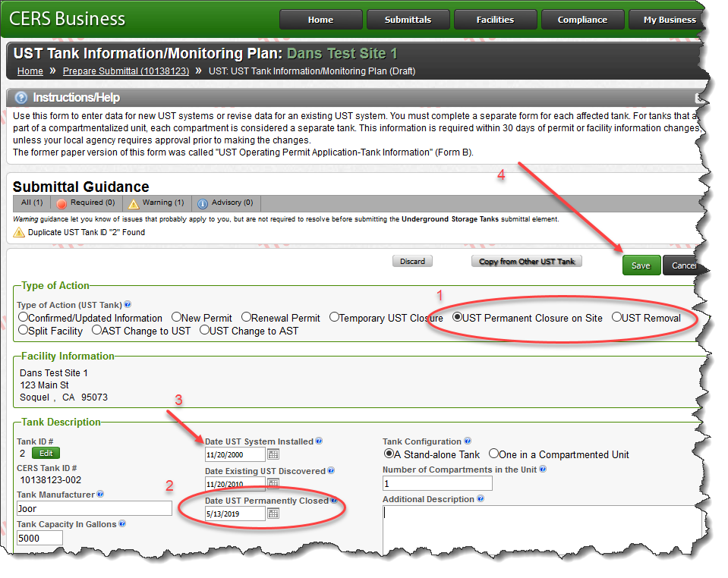The image size is (728, 578).
Task: Open calendar picker for Date UST Permanently Closed
Action: 273,514
